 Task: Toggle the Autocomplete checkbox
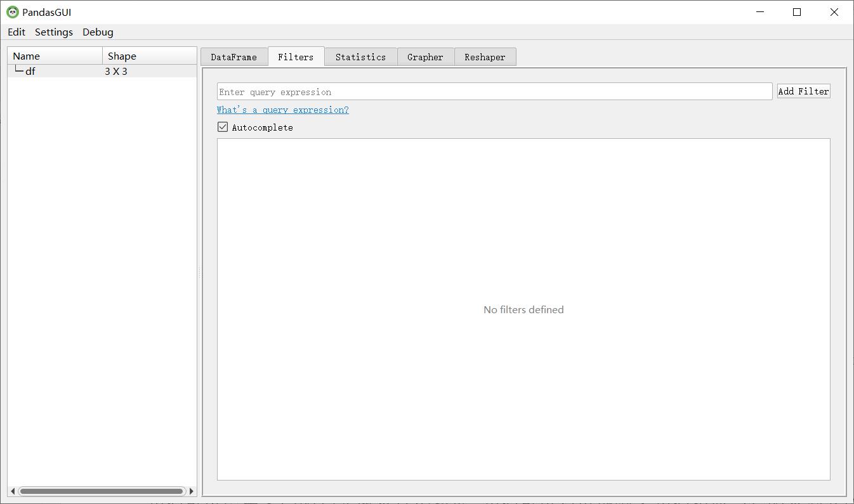(223, 127)
